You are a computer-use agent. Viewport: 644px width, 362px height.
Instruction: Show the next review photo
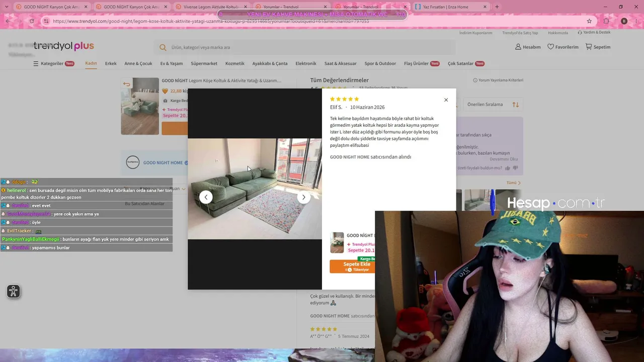(304, 197)
